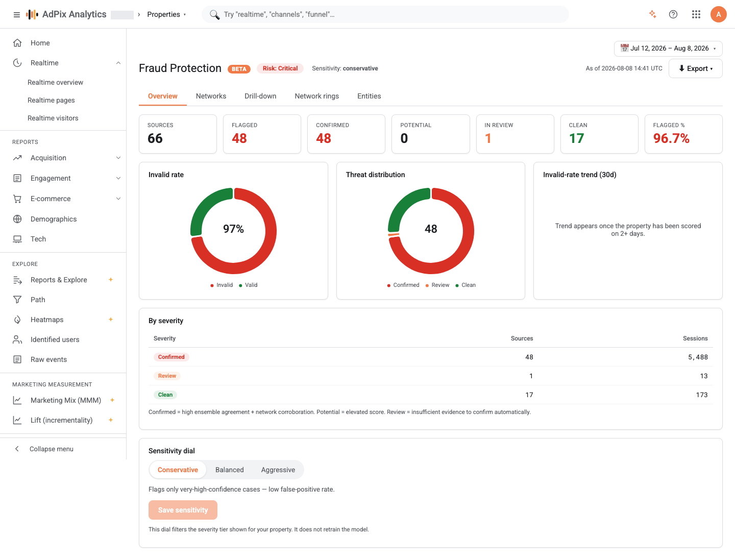Screen dimensions: 735x560
Task: Expand the Acquisition submenu chevron
Action: point(118,158)
